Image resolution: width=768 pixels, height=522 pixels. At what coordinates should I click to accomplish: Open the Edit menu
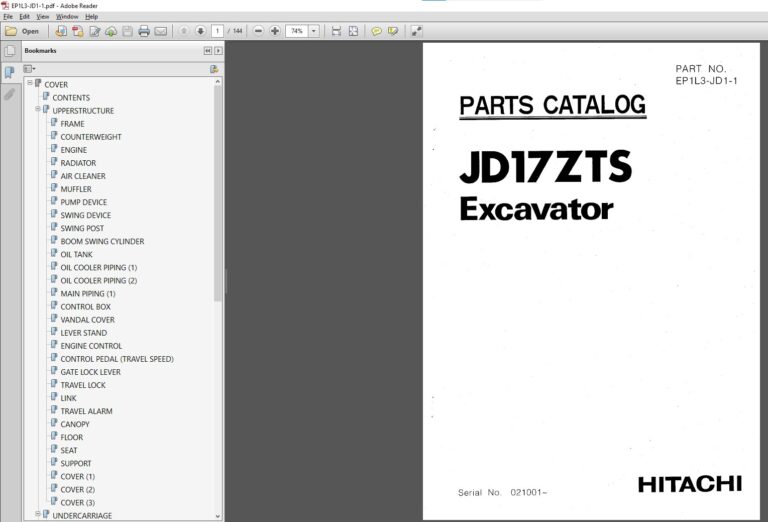24,17
